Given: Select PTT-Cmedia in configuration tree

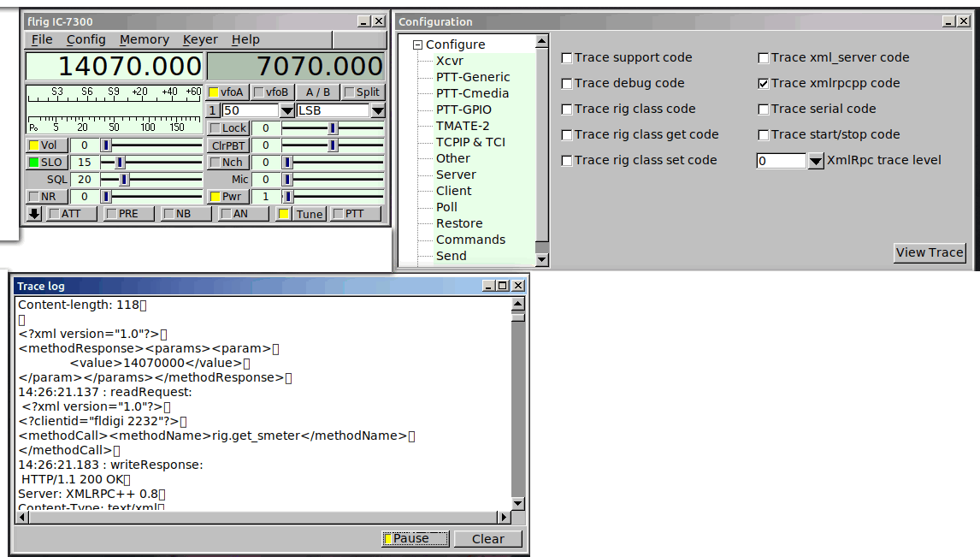Looking at the screenshot, I should (472, 93).
